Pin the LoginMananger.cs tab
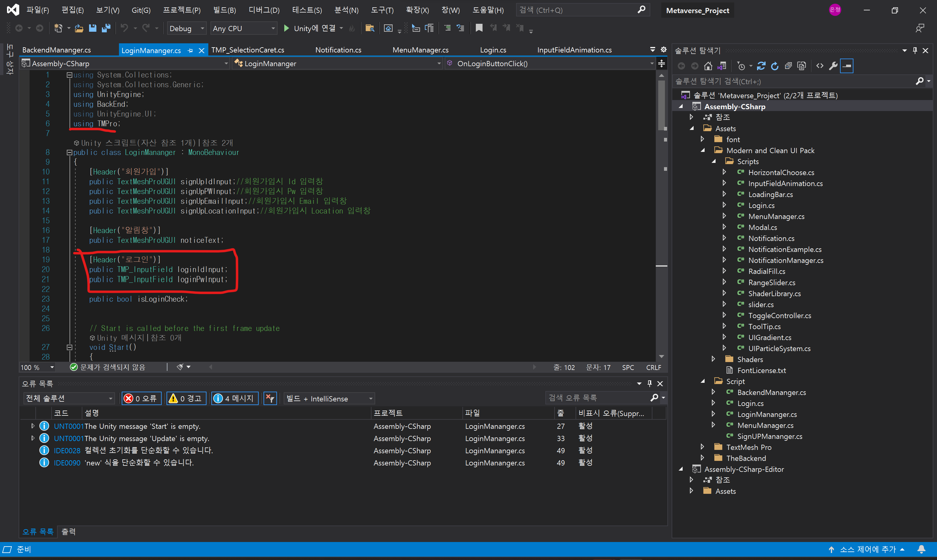The image size is (937, 560). 190,50
